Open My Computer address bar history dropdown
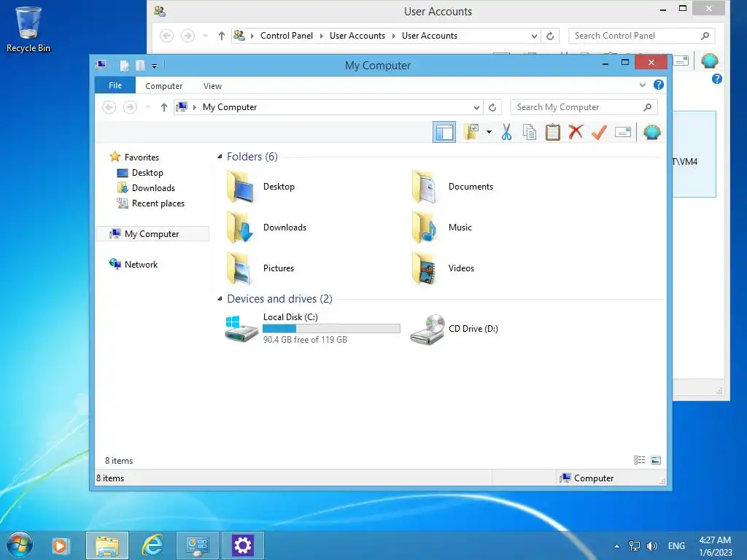 coord(476,107)
